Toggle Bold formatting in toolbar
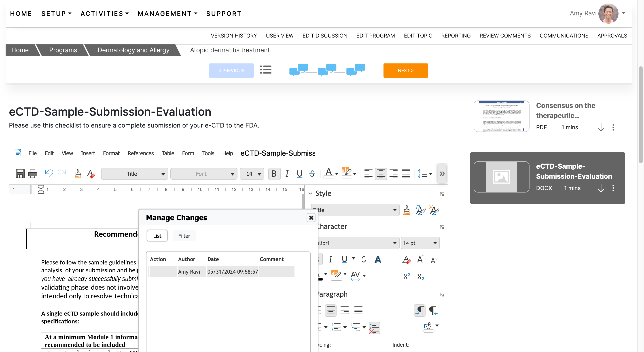 tap(274, 174)
